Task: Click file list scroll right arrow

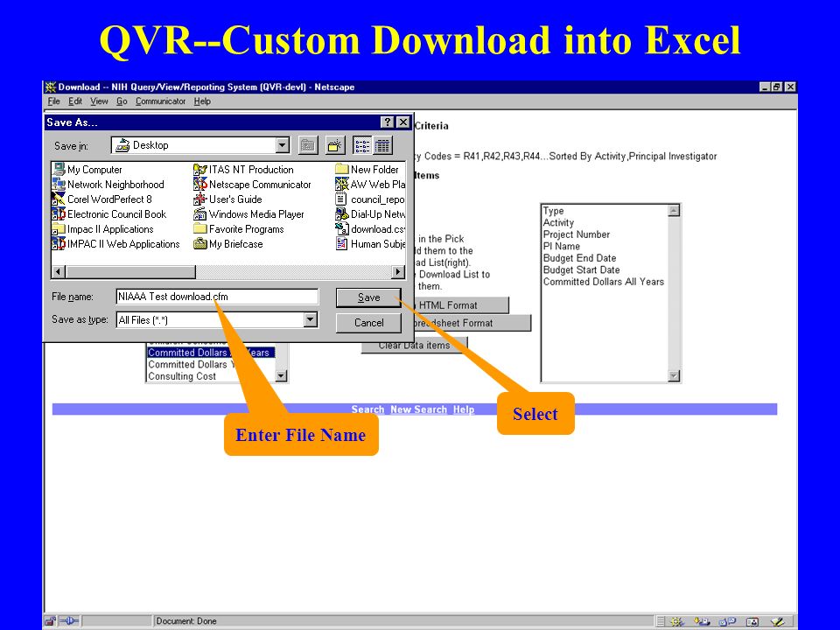Action: point(397,271)
